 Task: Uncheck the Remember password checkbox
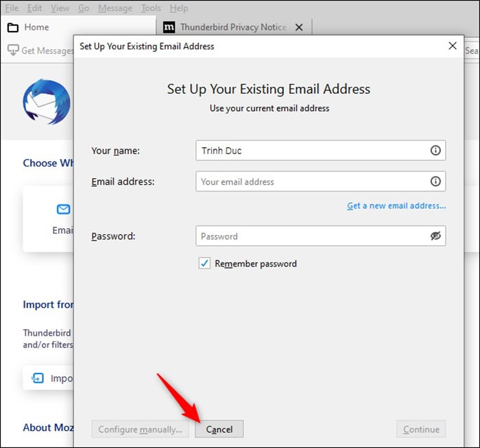click(x=204, y=263)
